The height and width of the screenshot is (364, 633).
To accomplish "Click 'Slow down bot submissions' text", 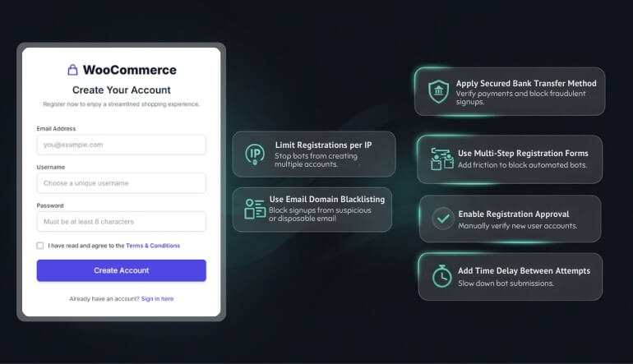I will pos(506,283).
